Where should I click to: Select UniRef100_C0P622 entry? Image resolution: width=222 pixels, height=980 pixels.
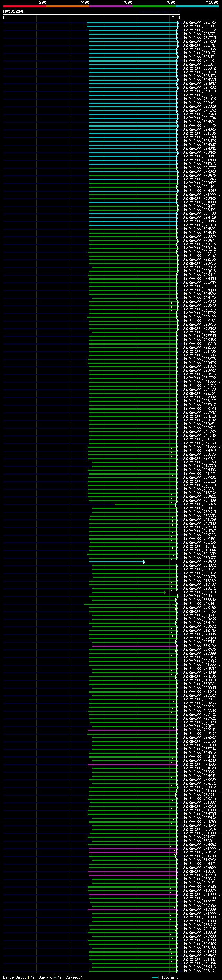click(199, 428)
